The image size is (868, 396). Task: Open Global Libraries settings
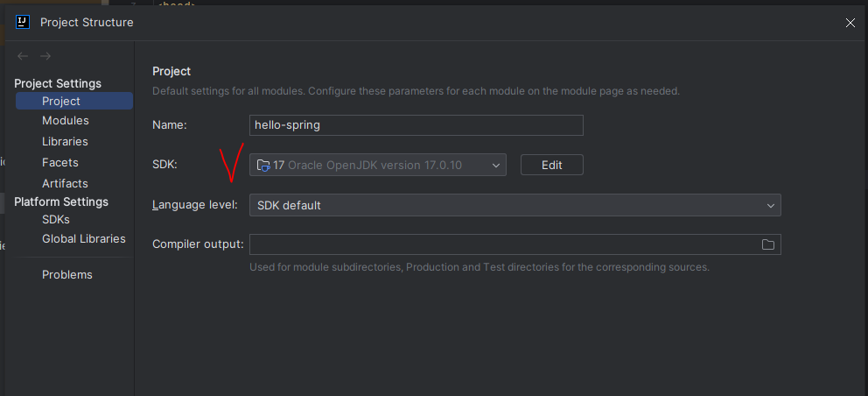point(84,239)
